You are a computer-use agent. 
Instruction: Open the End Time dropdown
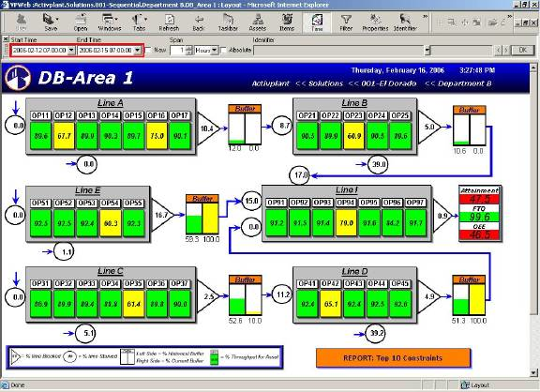point(137,51)
